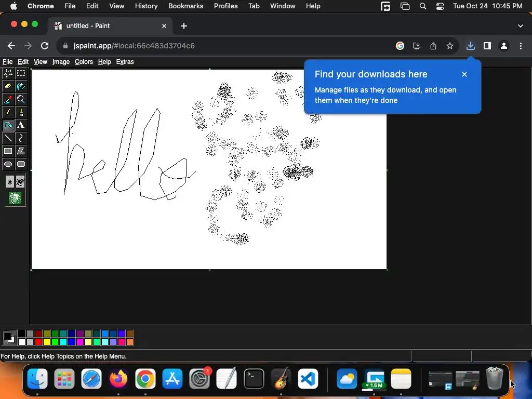Screen dimensions: 532x399
Task: Select the Rounded Rectangle tool
Action: 21,164
